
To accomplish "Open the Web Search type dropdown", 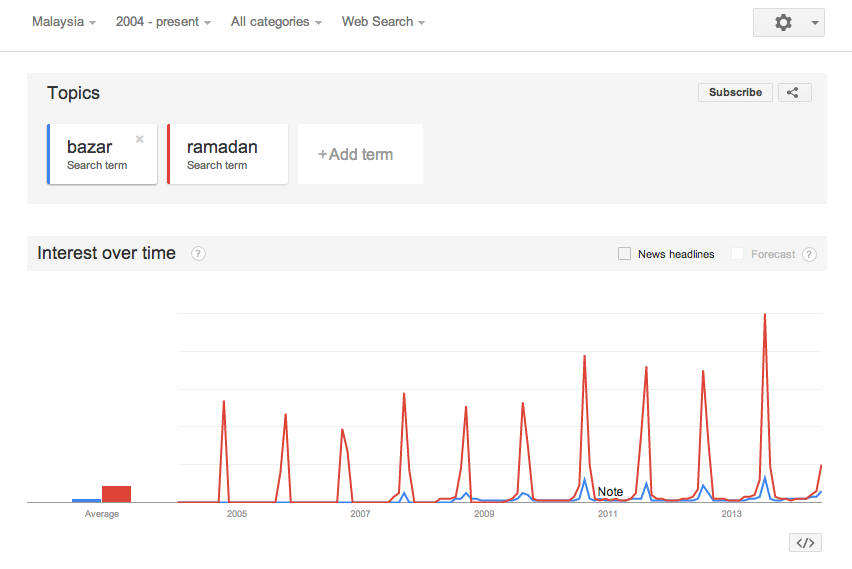I will [383, 22].
